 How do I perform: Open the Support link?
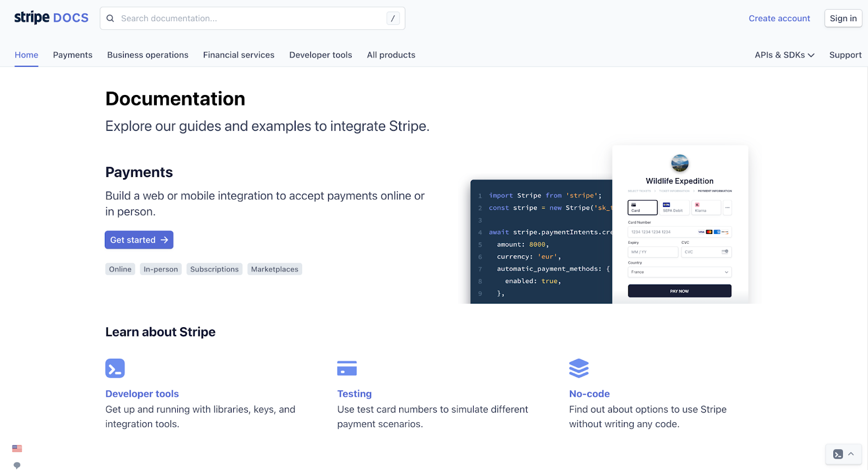click(x=845, y=55)
